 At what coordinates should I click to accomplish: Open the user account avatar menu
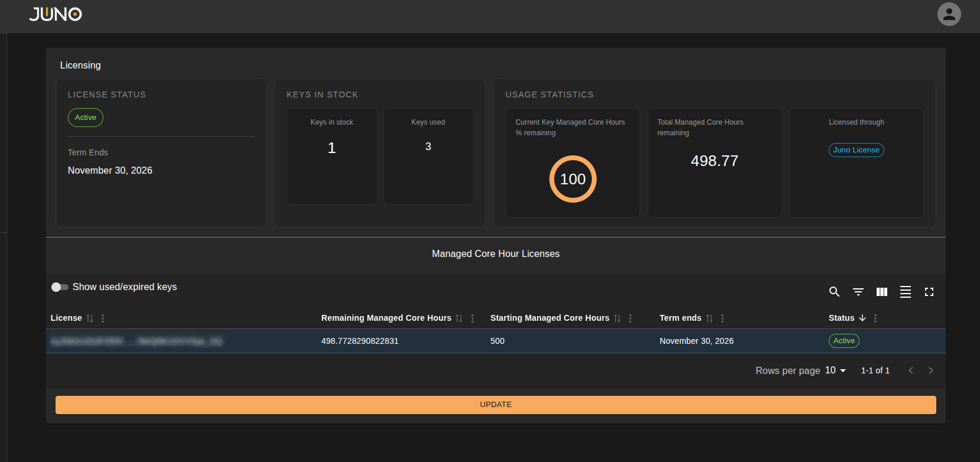(x=949, y=14)
